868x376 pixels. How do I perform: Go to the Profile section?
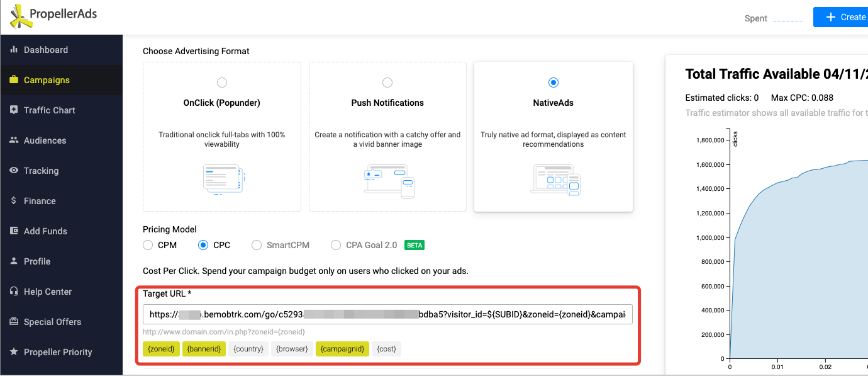37,261
